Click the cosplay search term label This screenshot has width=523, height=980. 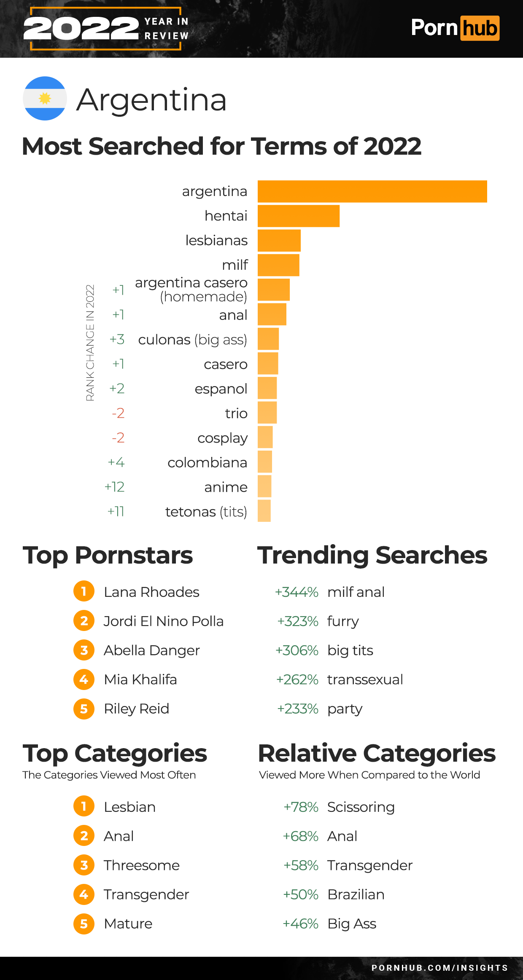pyautogui.click(x=222, y=438)
